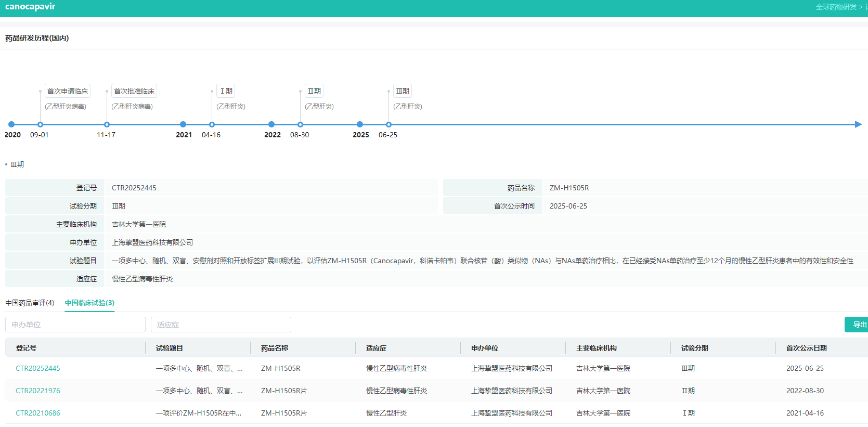
Task: Click the 11-17 timeline marker dot
Action: pos(107,124)
